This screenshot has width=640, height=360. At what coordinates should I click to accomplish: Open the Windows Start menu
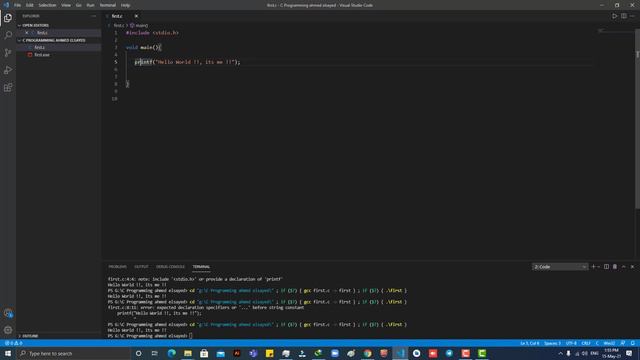(8, 353)
